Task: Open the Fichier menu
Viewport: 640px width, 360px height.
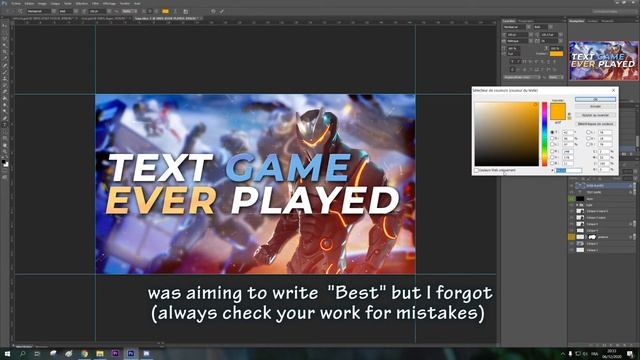Action: pos(16,3)
